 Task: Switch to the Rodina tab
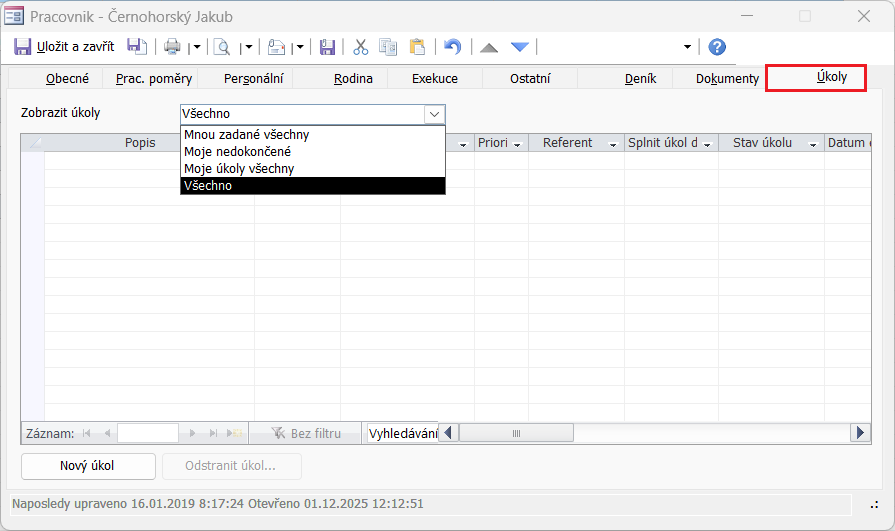pos(353,78)
